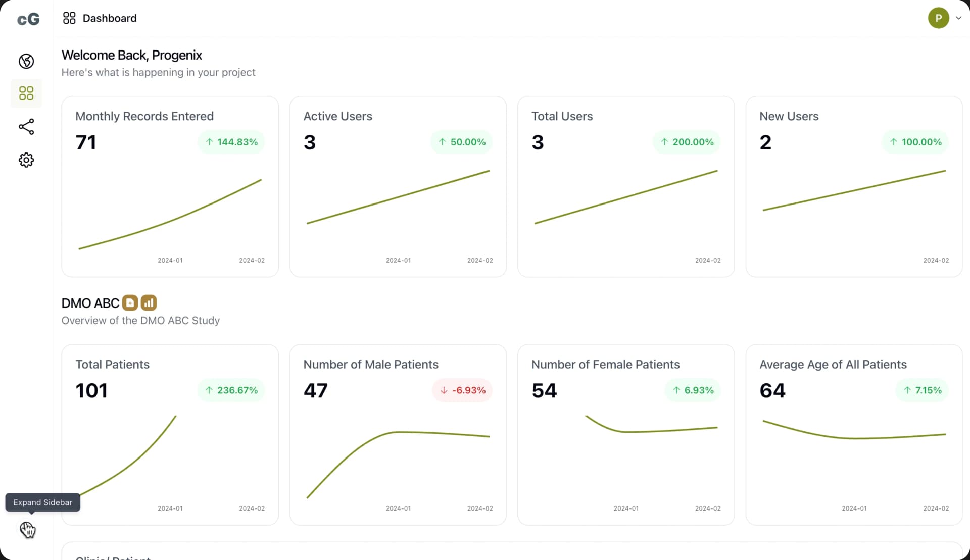Click the Total Users line chart

(x=625, y=197)
